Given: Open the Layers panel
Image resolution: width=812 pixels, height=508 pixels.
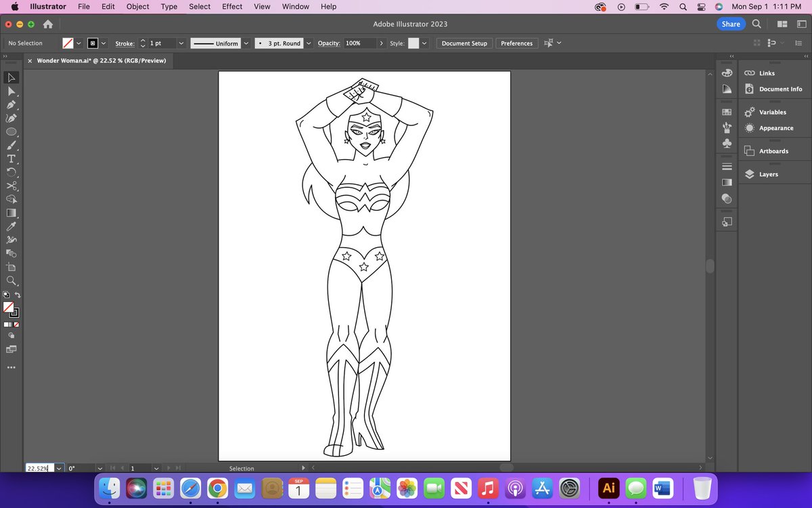Looking at the screenshot, I should (x=768, y=174).
